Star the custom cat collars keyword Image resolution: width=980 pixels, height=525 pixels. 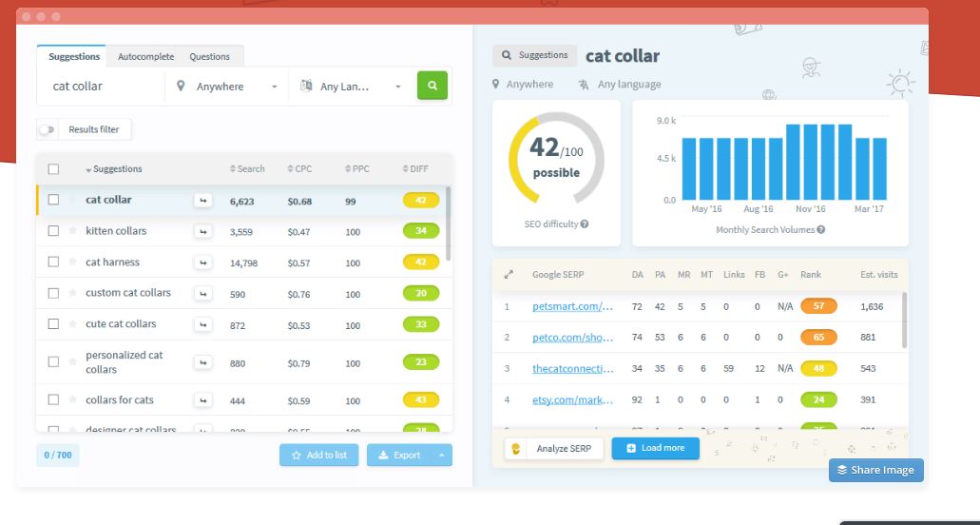[x=72, y=293]
